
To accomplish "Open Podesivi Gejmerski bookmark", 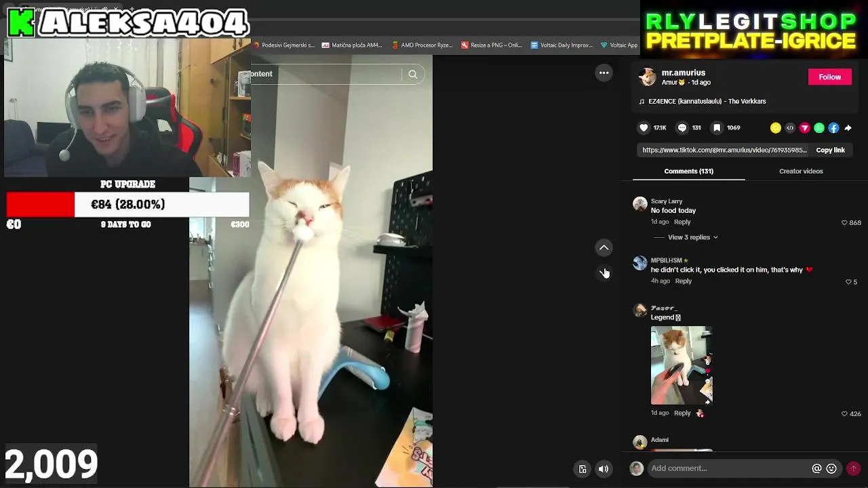I will pos(284,45).
